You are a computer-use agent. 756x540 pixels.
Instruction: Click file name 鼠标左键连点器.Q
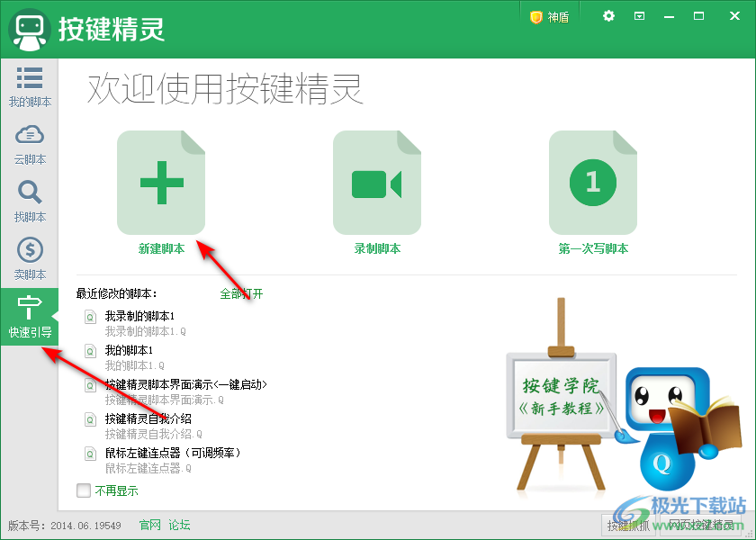point(148,468)
